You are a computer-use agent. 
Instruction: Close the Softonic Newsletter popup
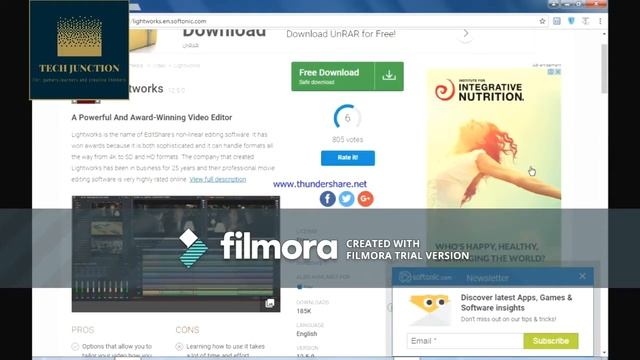[582, 276]
